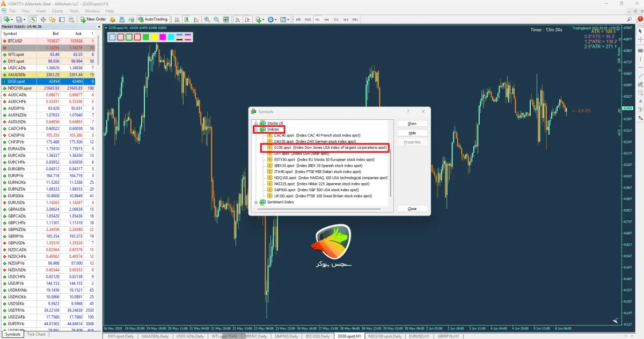Open the indicators list dropdown

pos(260,19)
